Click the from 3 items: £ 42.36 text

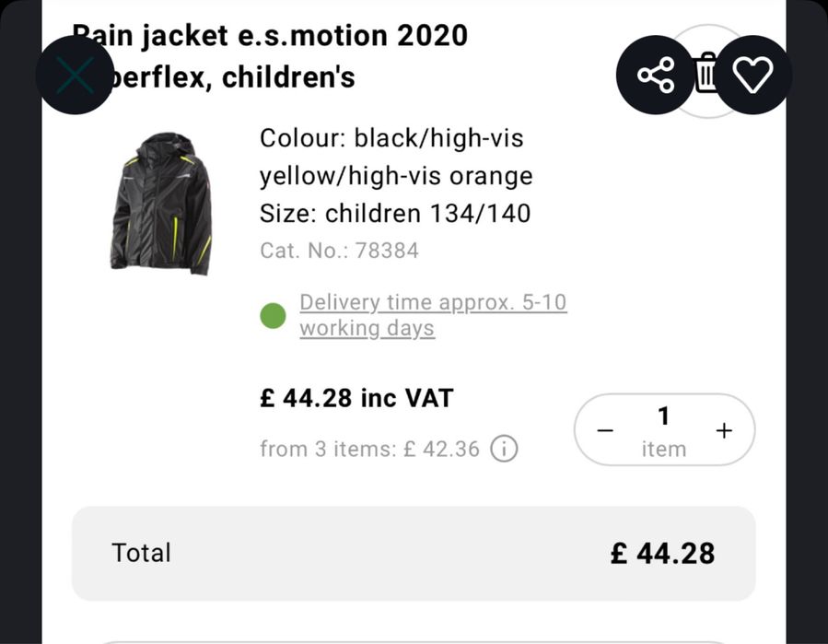(369, 450)
